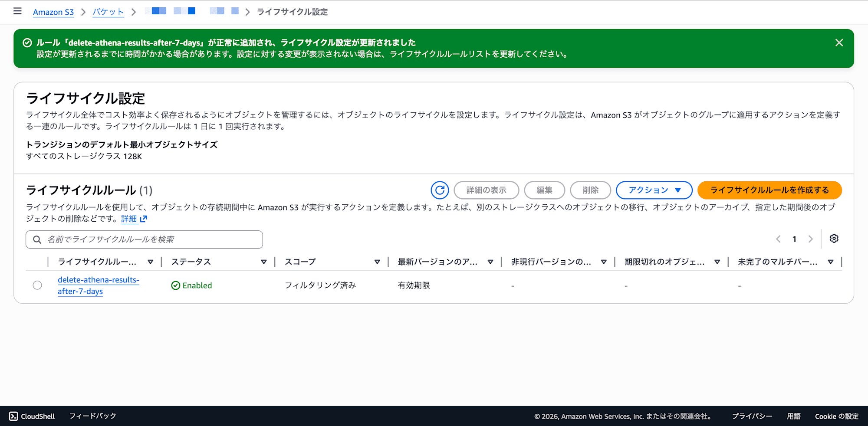Click the 詳細の表示 button

(x=486, y=190)
